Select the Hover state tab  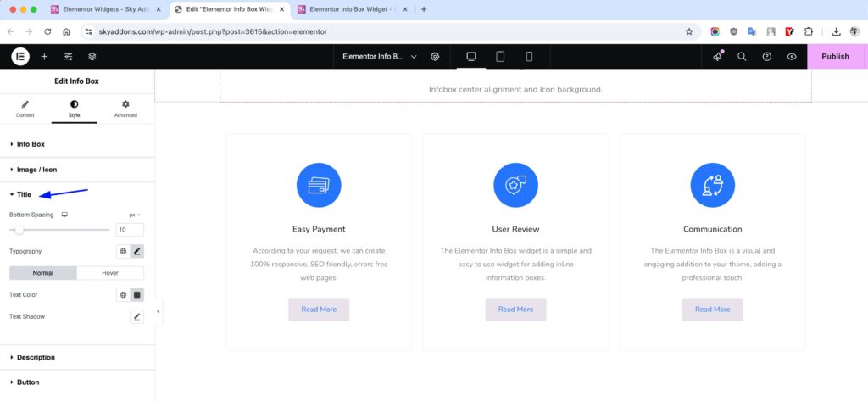coord(110,273)
